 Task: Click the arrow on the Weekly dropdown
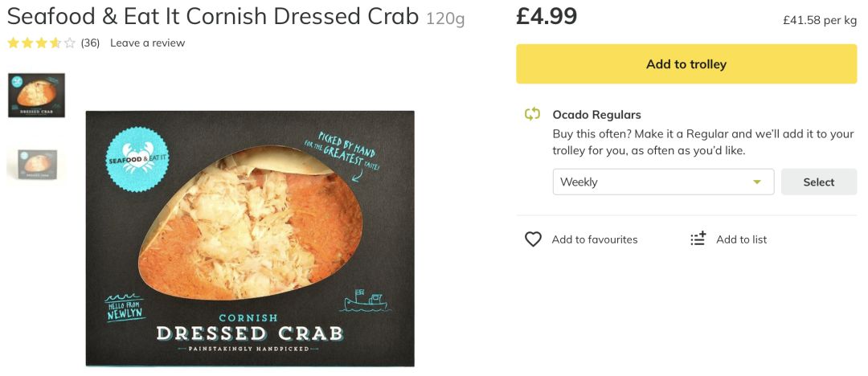756,182
